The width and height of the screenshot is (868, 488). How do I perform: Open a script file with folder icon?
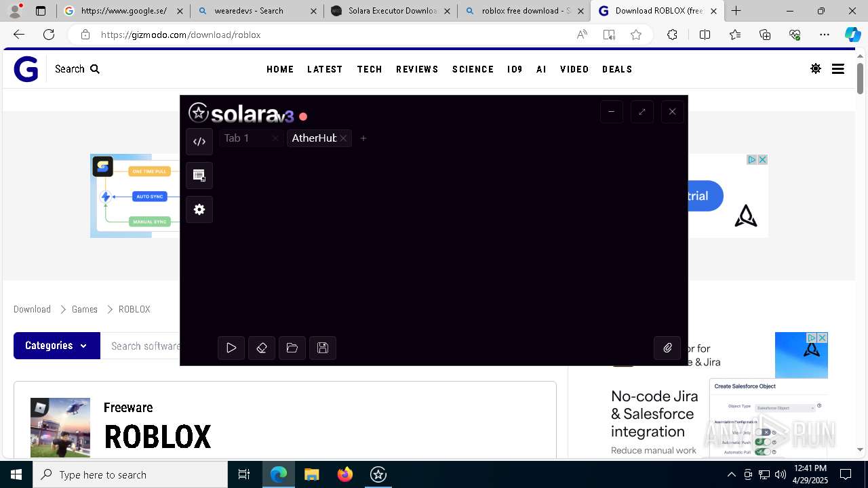292,348
